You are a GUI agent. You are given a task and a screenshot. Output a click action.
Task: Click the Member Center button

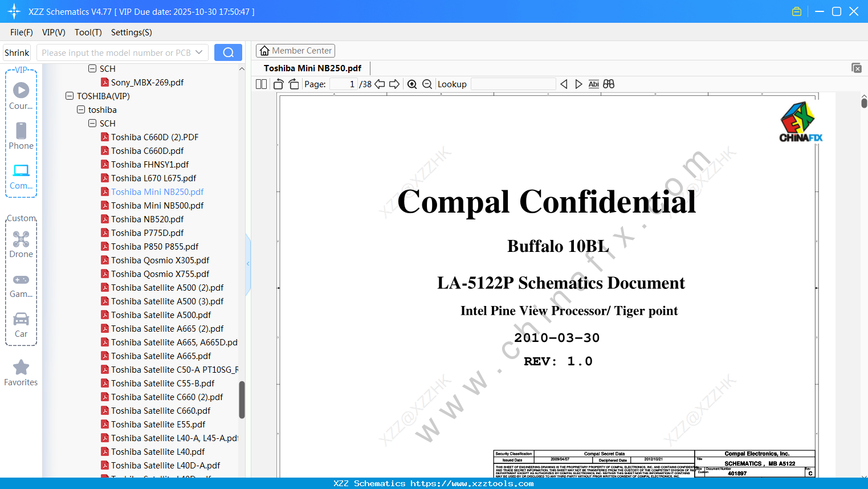click(x=295, y=51)
